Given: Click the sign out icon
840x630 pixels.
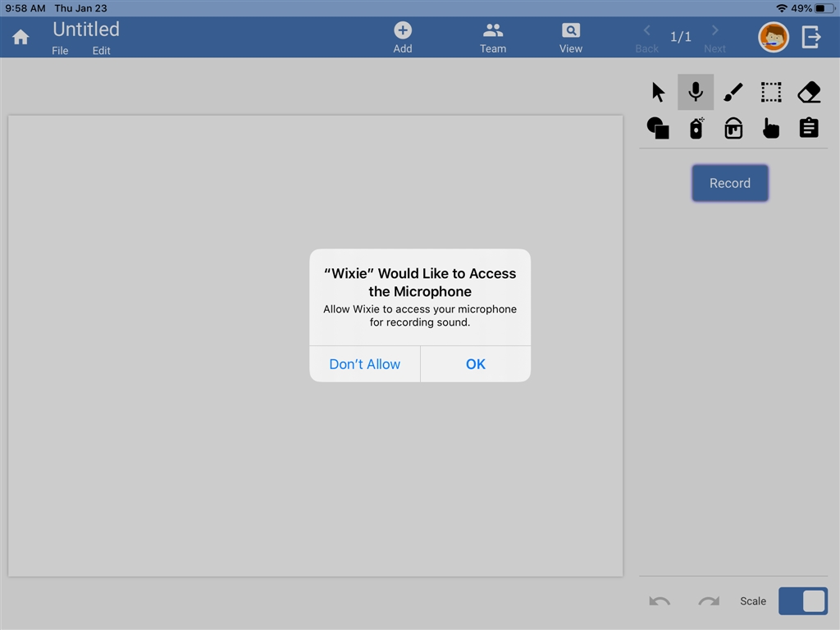Looking at the screenshot, I should click(811, 37).
